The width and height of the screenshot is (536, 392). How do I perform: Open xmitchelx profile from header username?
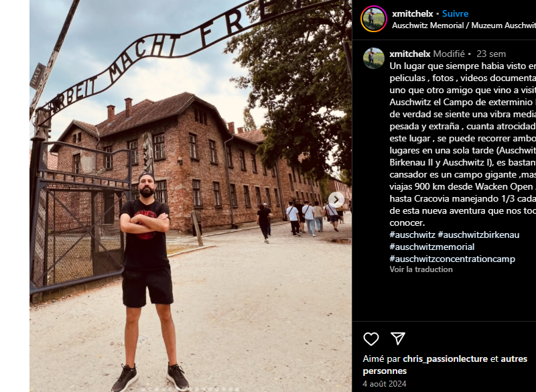coord(412,13)
